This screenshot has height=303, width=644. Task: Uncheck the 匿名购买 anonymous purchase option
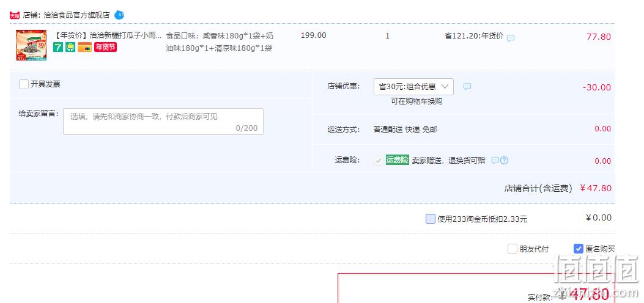click(x=579, y=249)
